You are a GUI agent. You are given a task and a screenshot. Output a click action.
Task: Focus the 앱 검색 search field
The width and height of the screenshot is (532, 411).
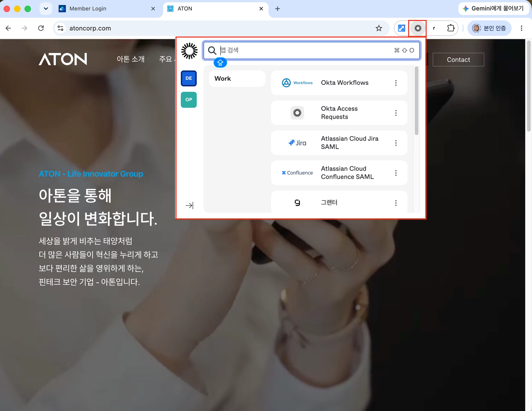point(311,50)
